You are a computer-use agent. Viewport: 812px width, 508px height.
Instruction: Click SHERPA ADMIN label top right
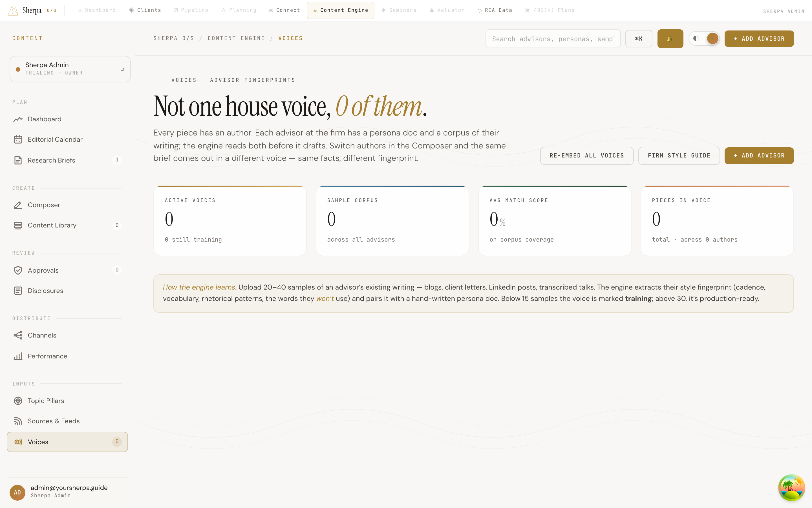[x=784, y=11]
